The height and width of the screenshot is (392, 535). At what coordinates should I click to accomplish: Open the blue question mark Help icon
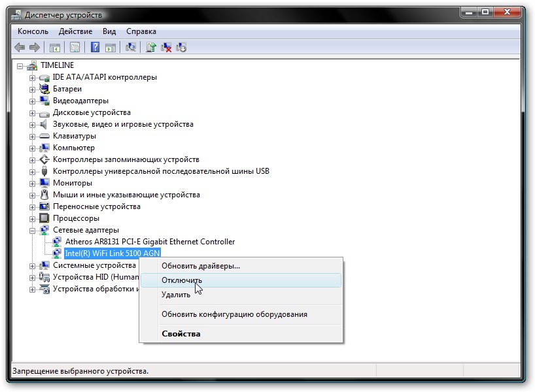95,47
